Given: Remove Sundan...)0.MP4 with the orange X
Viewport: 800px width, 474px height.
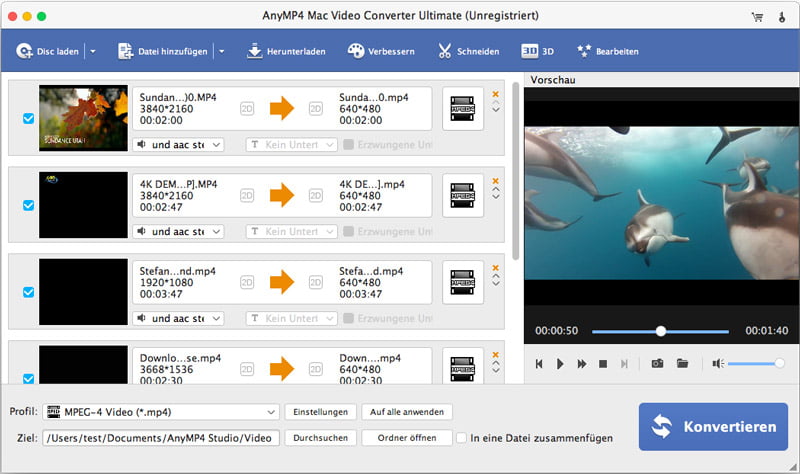Looking at the screenshot, I should tap(495, 94).
